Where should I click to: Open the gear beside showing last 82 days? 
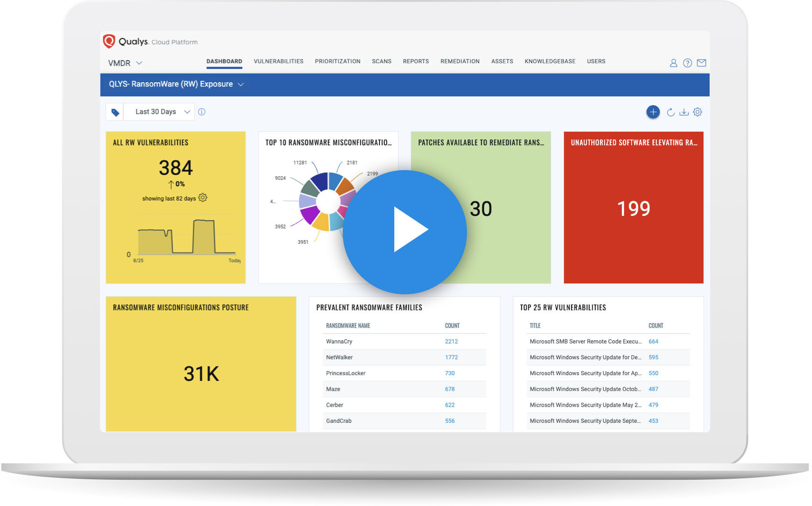click(203, 198)
